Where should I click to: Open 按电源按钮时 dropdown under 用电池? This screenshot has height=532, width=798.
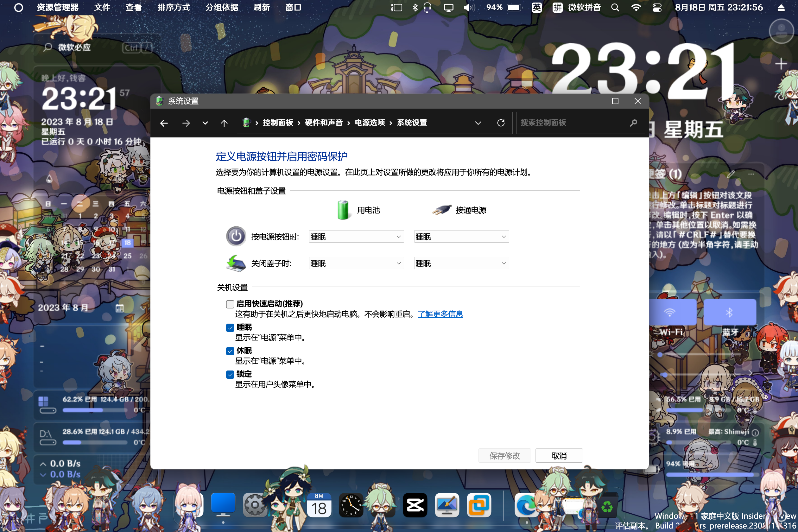pos(356,237)
